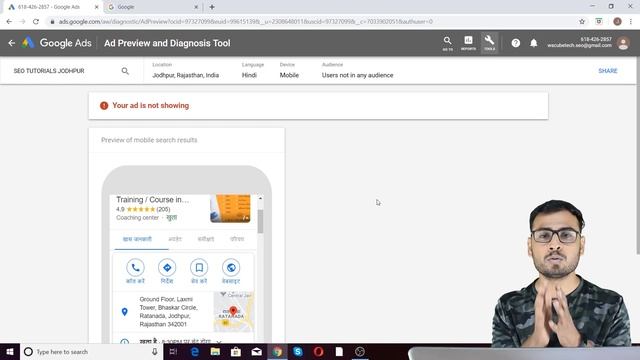640x360 pixels.
Task: Change Device Mobile setting
Action: click(x=289, y=71)
